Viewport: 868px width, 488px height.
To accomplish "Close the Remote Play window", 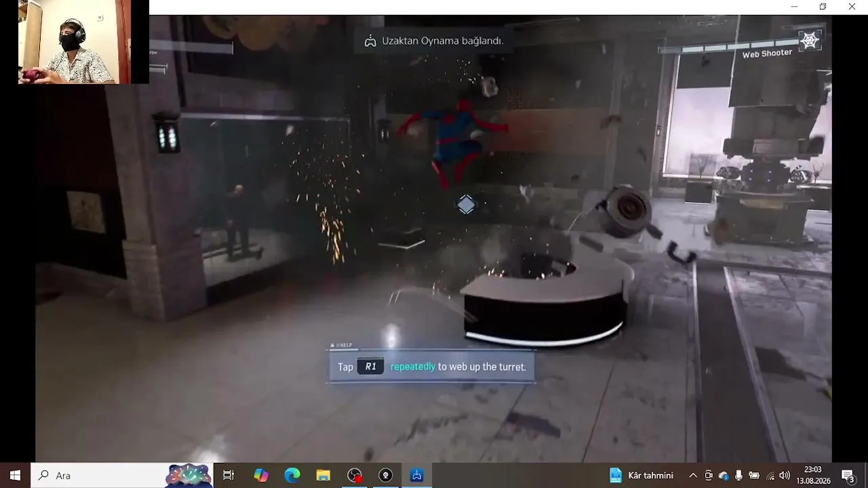I will [x=852, y=7].
